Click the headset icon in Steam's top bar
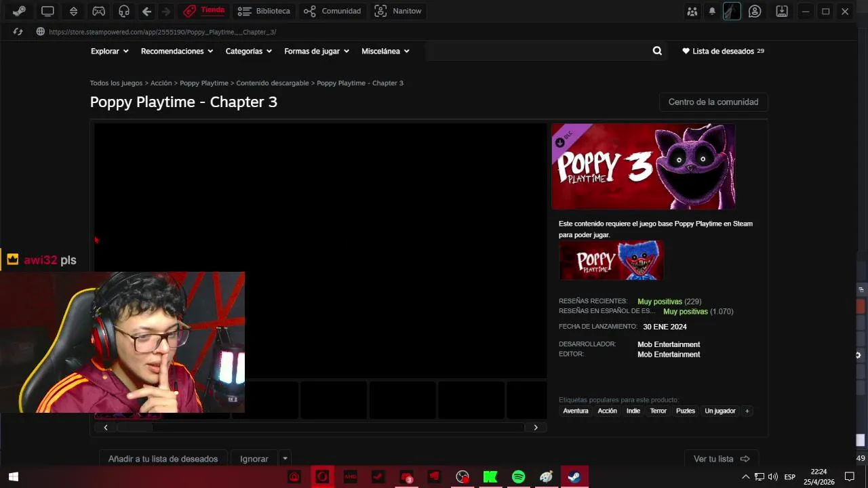Screen dimensions: 868x488 point(124,11)
